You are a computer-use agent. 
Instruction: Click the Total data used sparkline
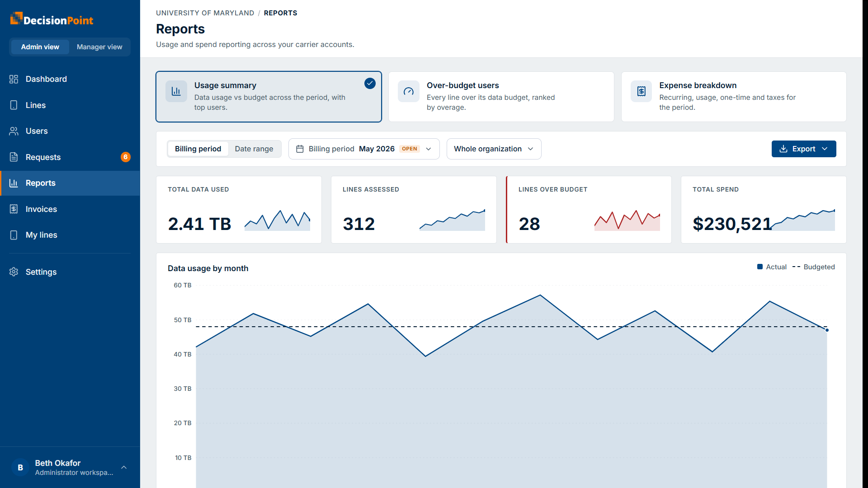(277, 221)
